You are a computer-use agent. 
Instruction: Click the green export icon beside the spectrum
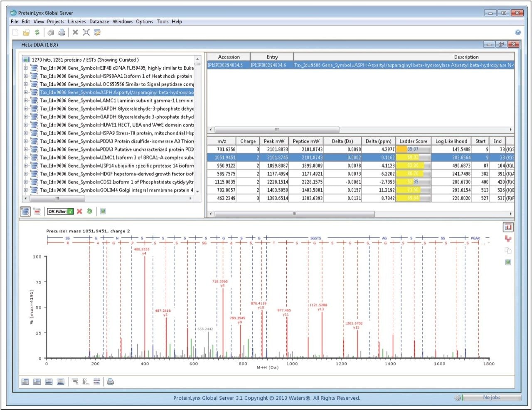[x=508, y=262]
